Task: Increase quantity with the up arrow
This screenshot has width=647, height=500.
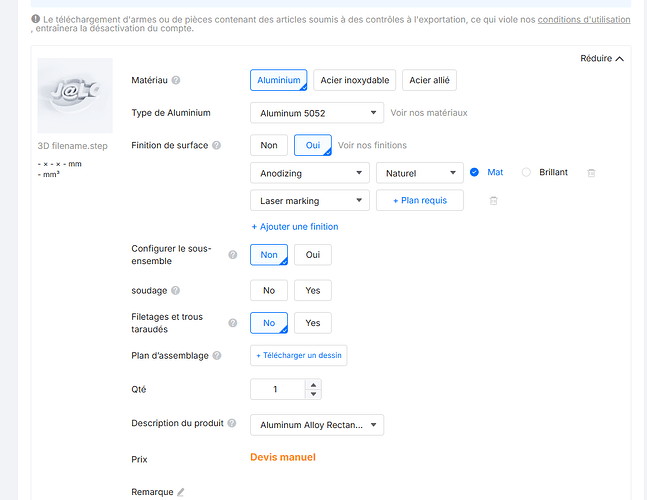Action: click(314, 385)
